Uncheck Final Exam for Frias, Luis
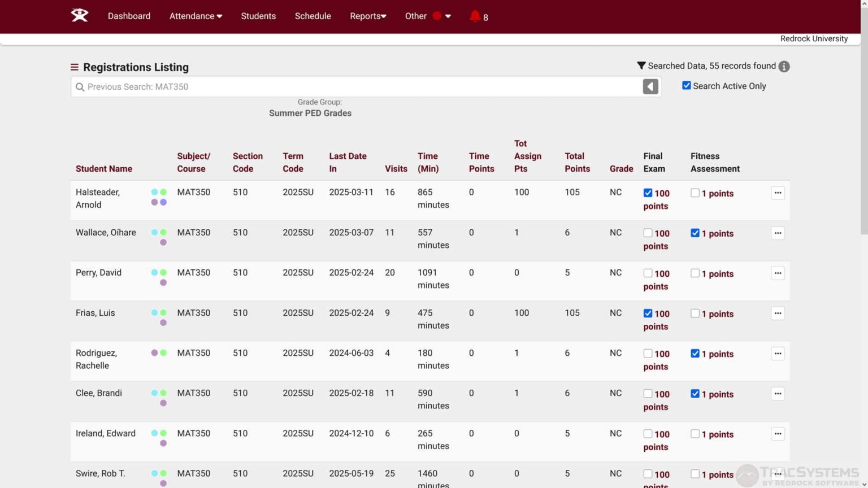The height and width of the screenshot is (488, 868). pyautogui.click(x=648, y=313)
